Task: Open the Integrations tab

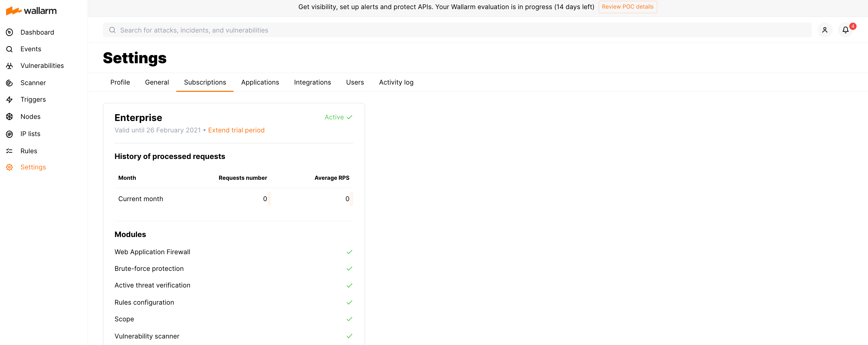Action: coord(312,82)
